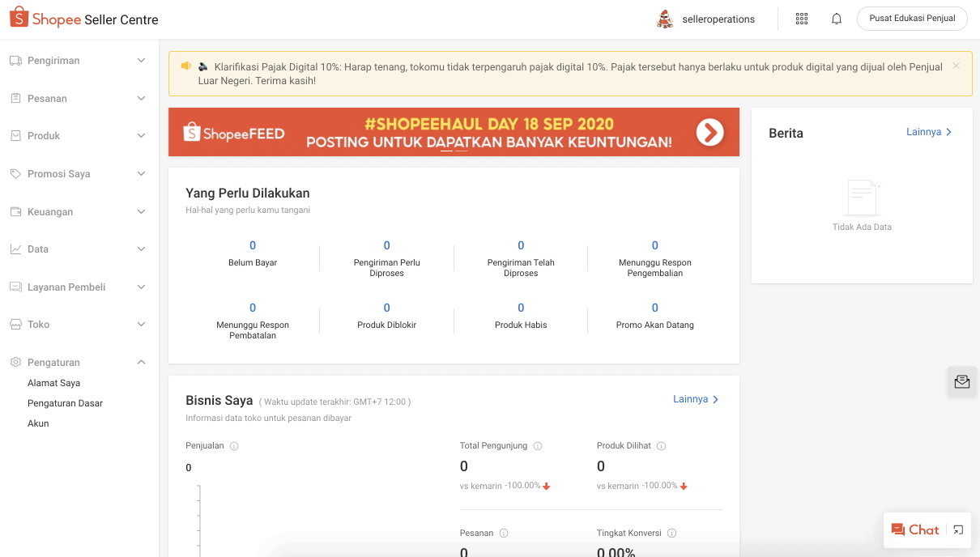The width and height of the screenshot is (980, 557).
Task: Select Pengiriman in the sidebar
Action: pos(53,61)
